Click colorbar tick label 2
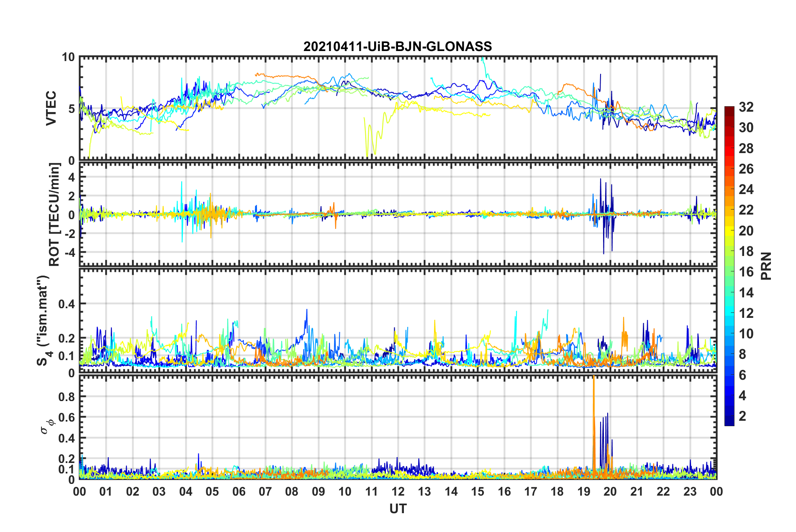 click(x=742, y=416)
